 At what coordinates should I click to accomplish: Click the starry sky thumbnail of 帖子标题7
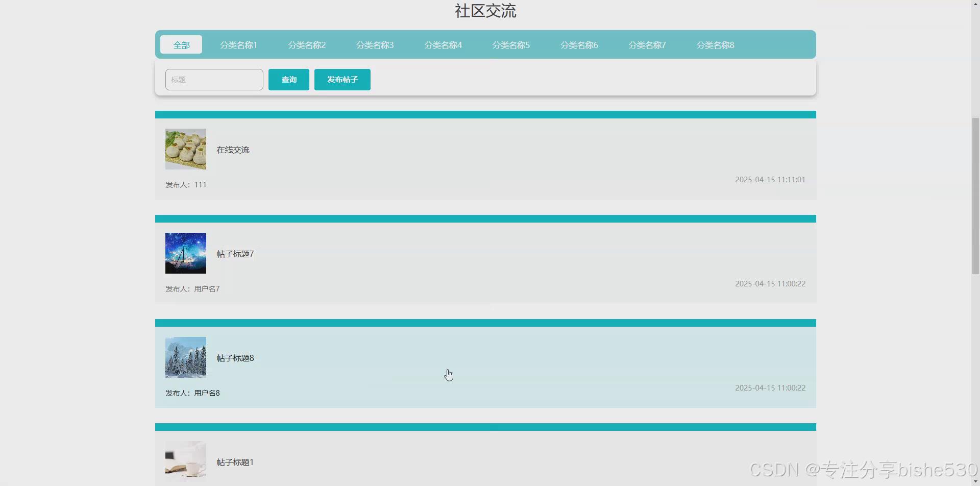(186, 253)
